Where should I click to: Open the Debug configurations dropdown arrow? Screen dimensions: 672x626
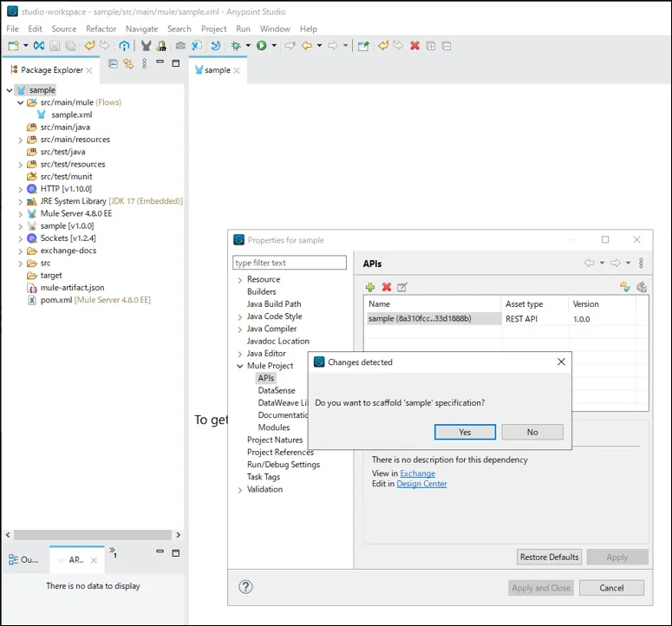pyautogui.click(x=248, y=45)
